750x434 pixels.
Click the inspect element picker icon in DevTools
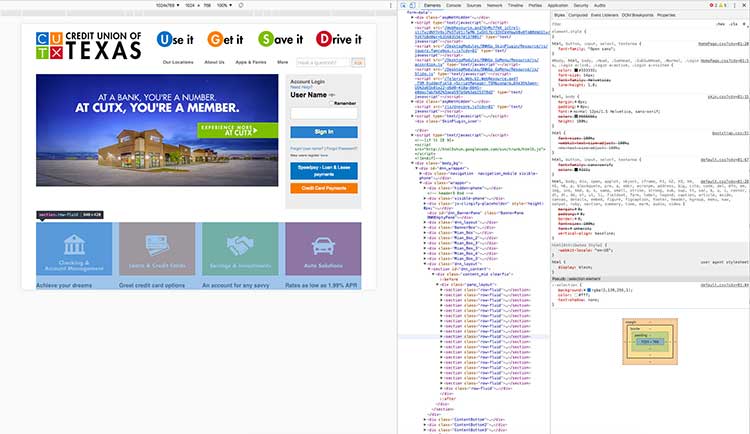pyautogui.click(x=404, y=5)
